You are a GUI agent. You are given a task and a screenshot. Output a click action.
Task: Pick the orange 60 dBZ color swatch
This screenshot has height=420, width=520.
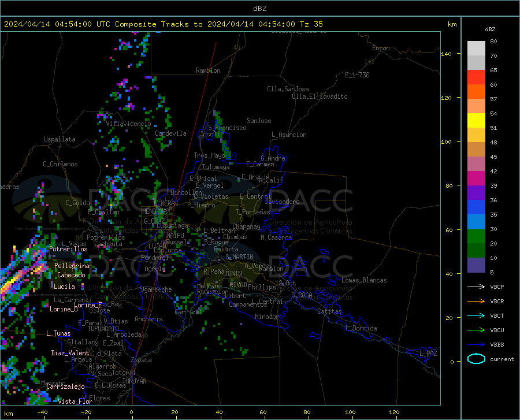tap(476, 92)
